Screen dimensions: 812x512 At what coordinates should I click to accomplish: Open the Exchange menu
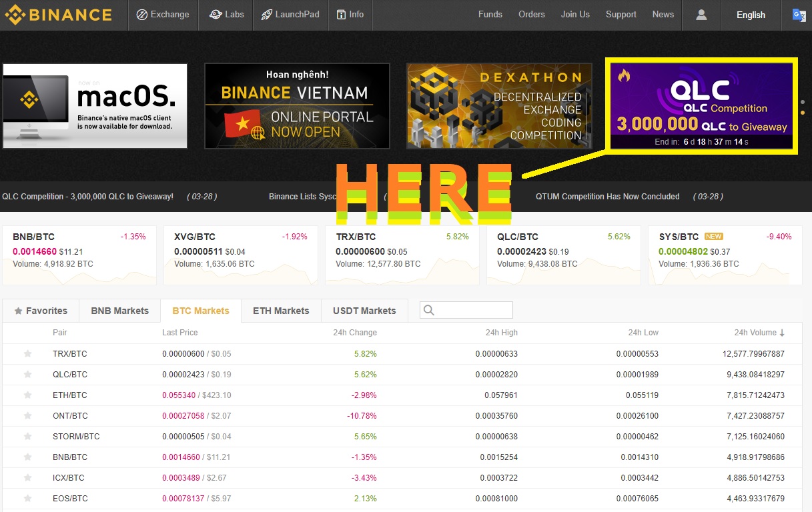[x=163, y=15]
